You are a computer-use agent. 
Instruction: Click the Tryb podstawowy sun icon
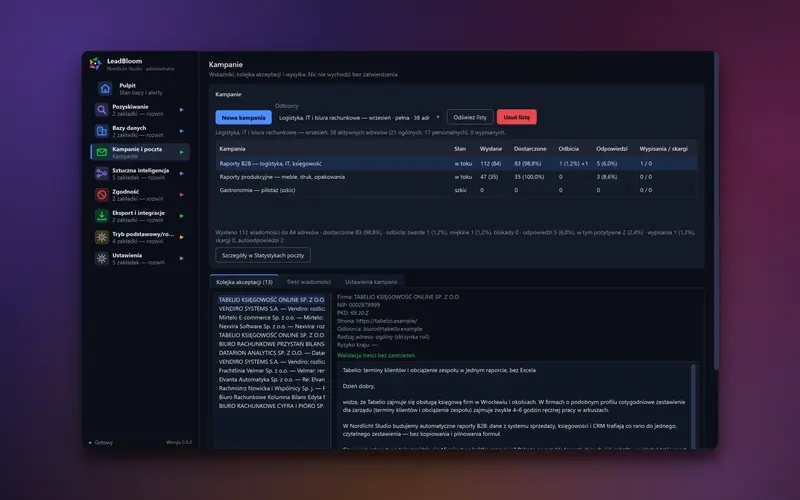(x=102, y=237)
